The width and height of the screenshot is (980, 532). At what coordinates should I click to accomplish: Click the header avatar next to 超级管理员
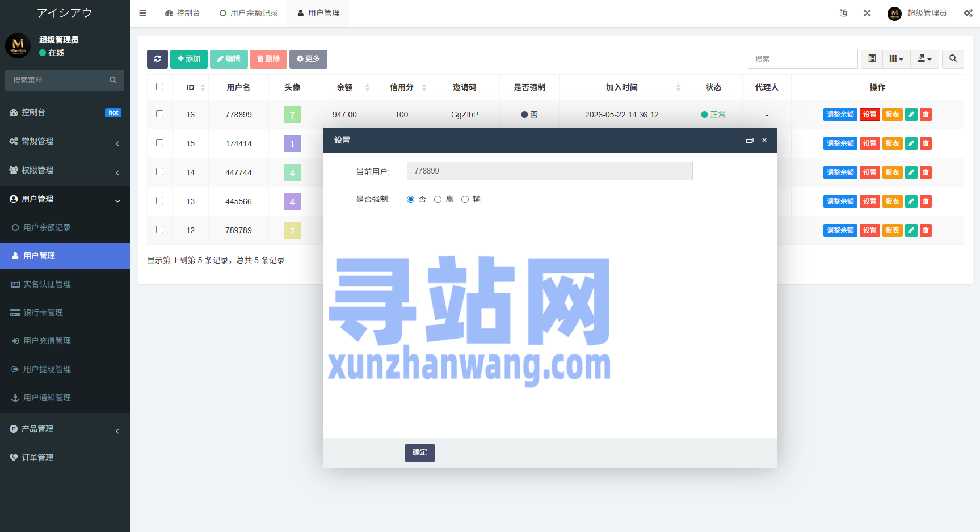(x=894, y=13)
